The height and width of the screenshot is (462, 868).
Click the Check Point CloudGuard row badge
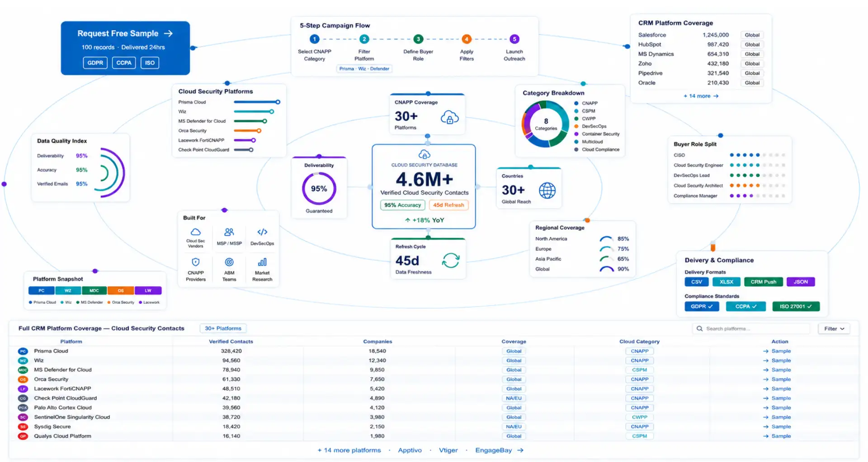coord(23,398)
